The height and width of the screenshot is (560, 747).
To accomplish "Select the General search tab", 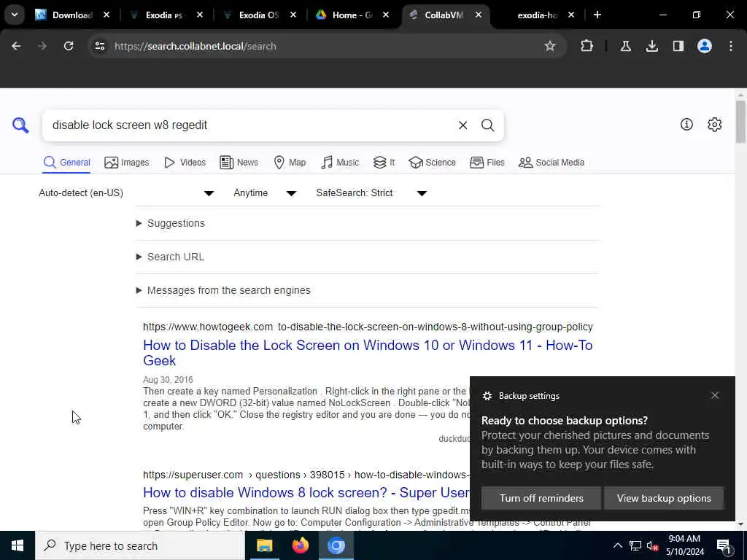I will (x=66, y=163).
